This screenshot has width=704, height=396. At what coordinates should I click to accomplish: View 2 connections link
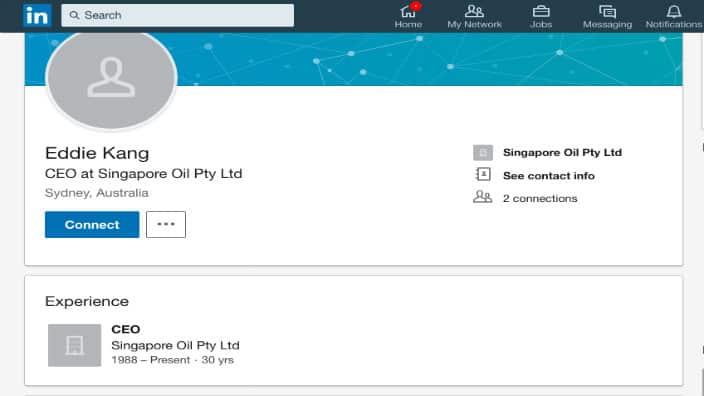pos(540,198)
